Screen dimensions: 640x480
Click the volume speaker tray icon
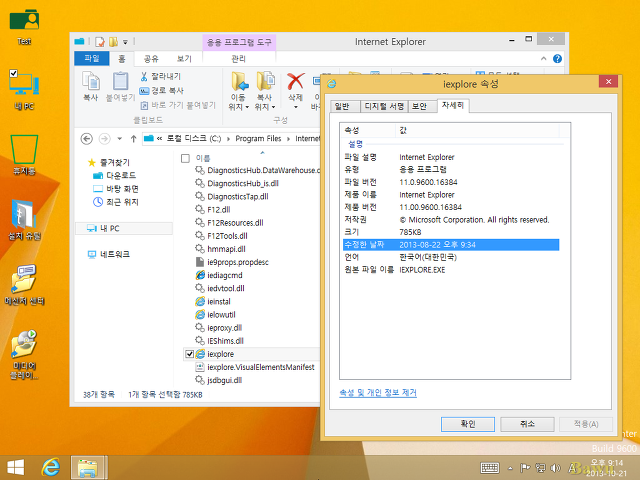[x=556, y=468]
